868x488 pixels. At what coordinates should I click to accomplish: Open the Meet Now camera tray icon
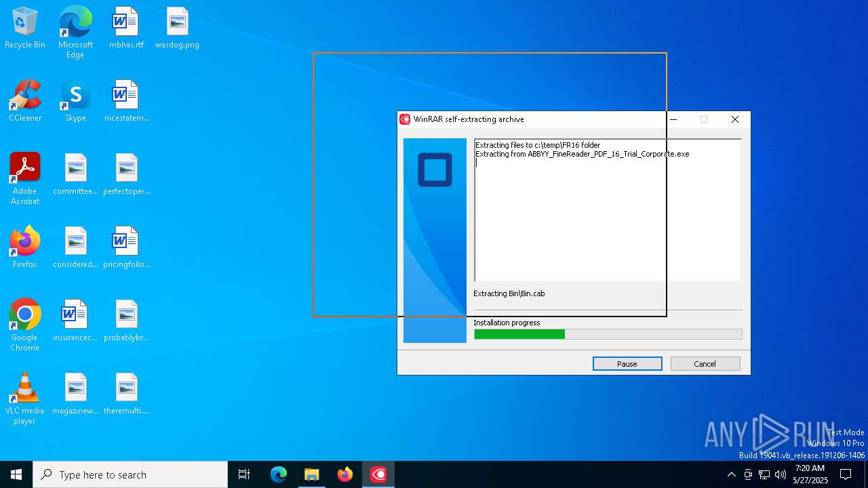748,474
